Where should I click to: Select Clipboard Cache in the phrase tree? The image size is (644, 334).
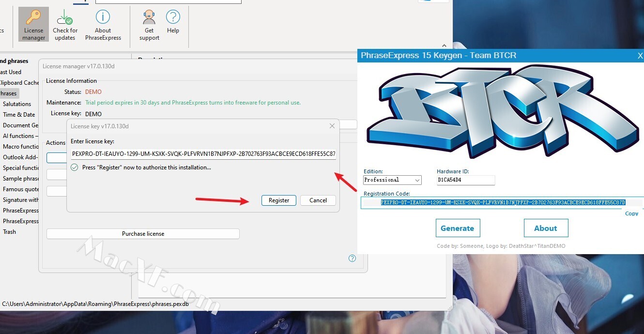click(19, 82)
